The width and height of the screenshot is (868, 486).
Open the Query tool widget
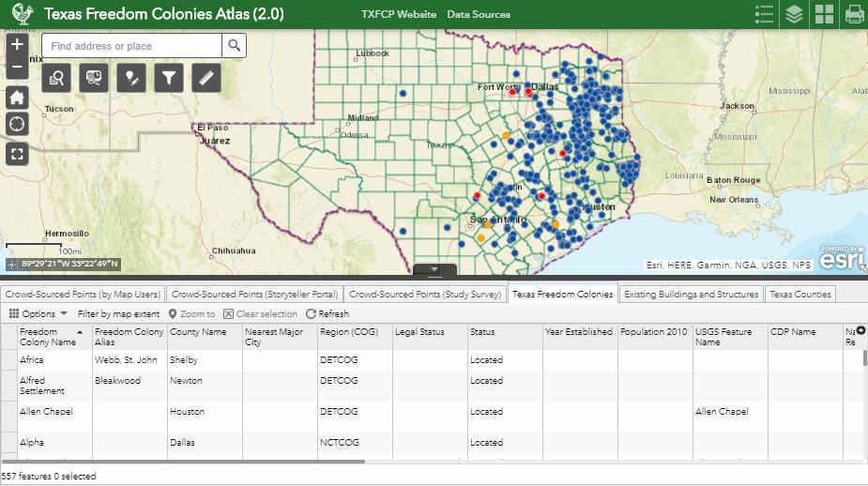pos(56,78)
